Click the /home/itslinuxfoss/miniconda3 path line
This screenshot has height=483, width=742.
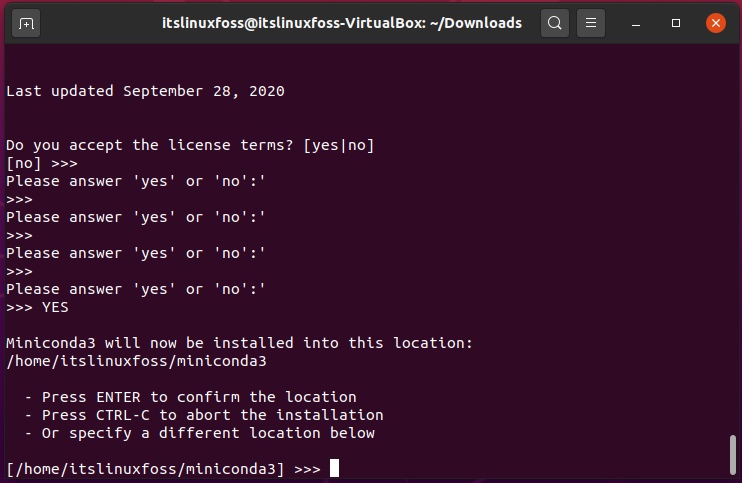pyautogui.click(x=136, y=361)
